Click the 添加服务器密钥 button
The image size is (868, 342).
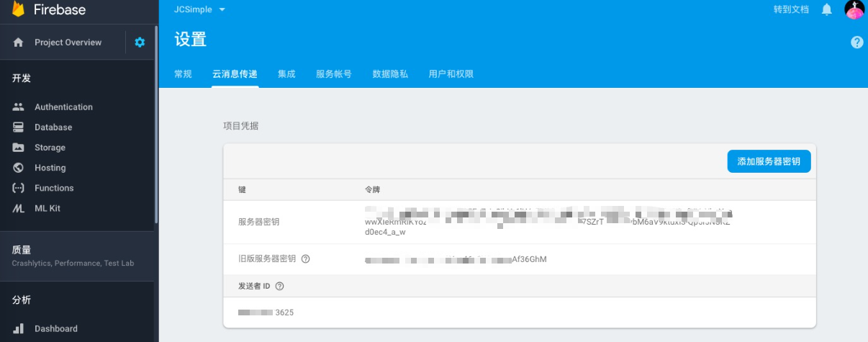pos(769,161)
